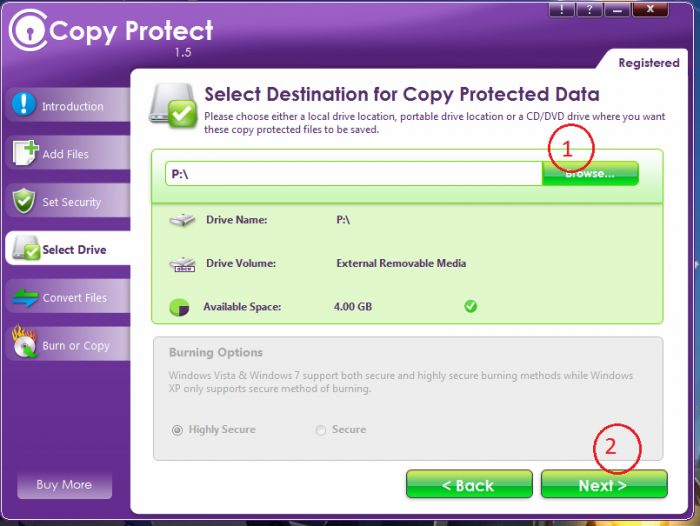Go to the Add Files step

pos(66,154)
